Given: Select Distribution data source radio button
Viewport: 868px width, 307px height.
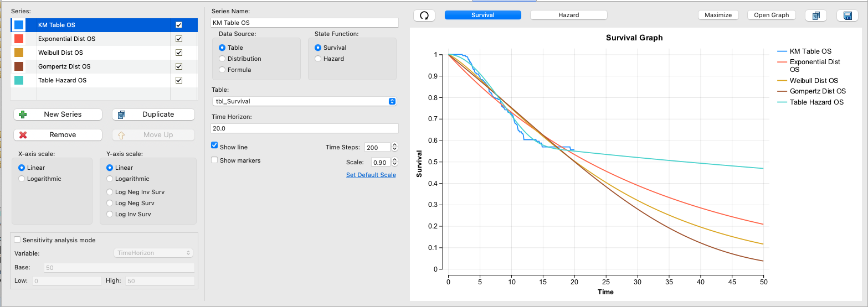Looking at the screenshot, I should click(223, 59).
